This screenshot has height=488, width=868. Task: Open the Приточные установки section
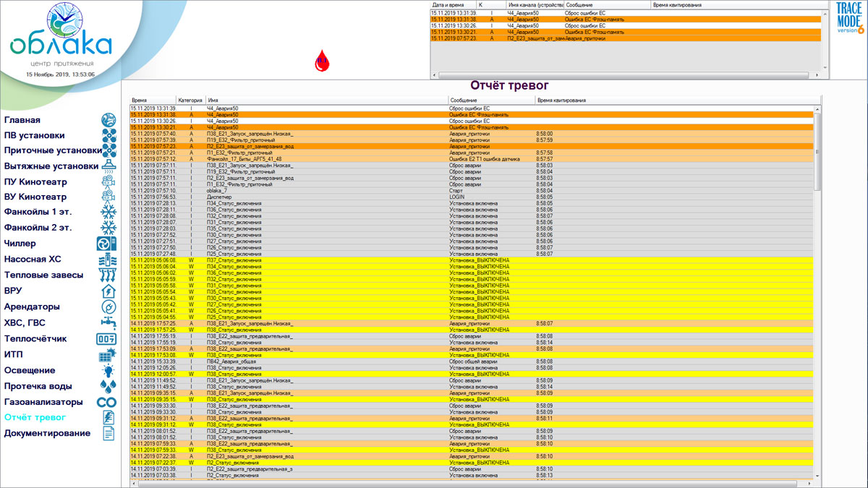click(52, 150)
